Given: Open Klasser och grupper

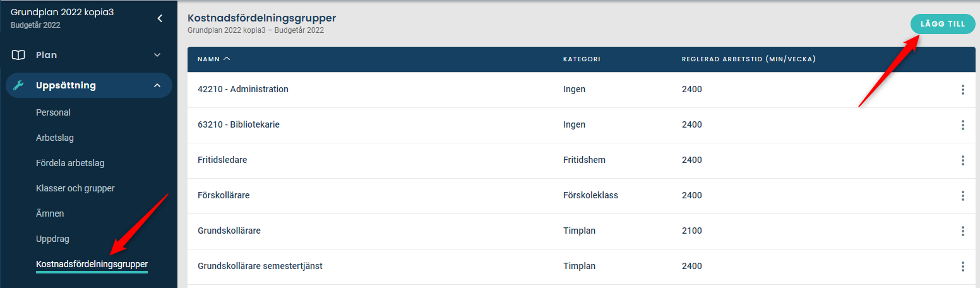Looking at the screenshot, I should (75, 188).
